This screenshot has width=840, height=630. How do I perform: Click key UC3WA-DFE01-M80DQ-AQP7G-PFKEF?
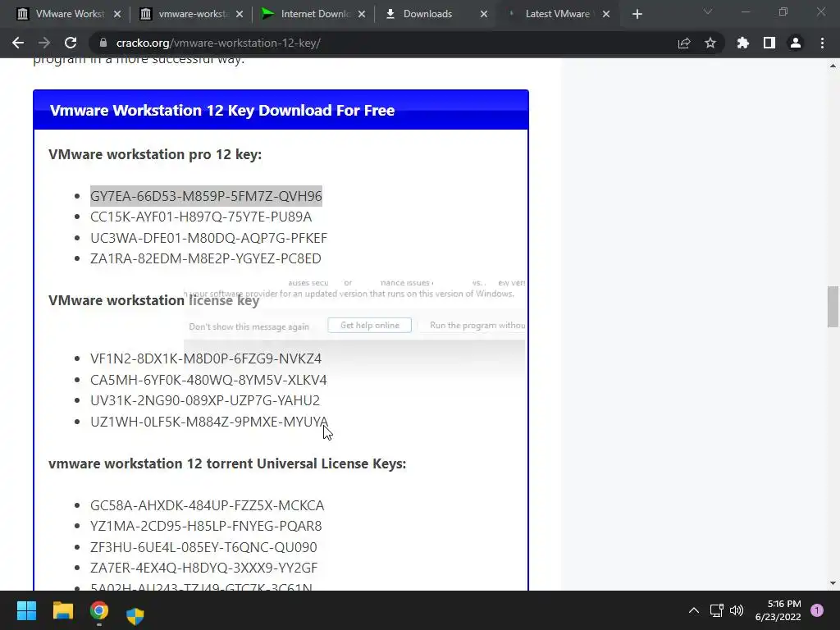208,238
